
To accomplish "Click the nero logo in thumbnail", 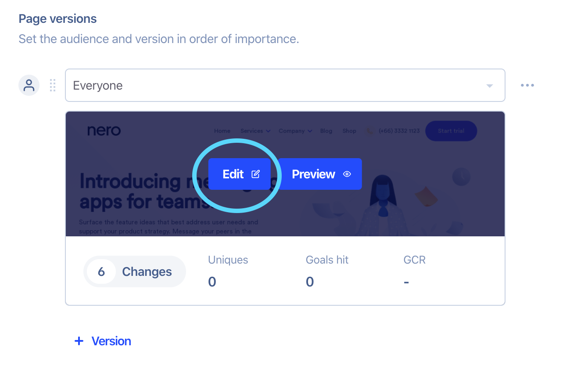I will tap(104, 130).
